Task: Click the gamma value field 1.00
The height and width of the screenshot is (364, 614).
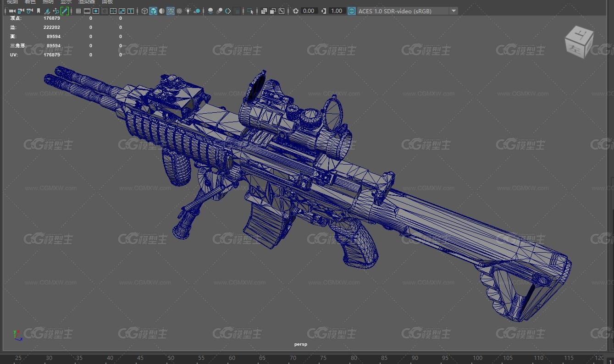Action: pos(337,11)
